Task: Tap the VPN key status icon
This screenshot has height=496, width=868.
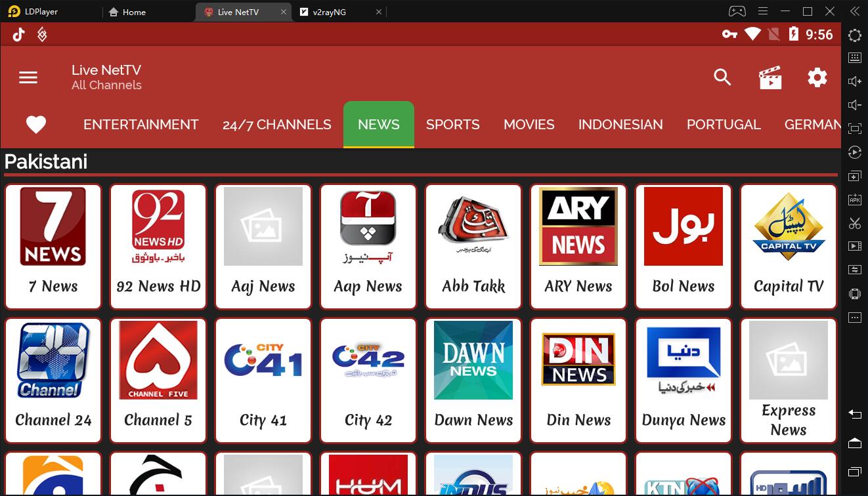Action: [x=729, y=34]
